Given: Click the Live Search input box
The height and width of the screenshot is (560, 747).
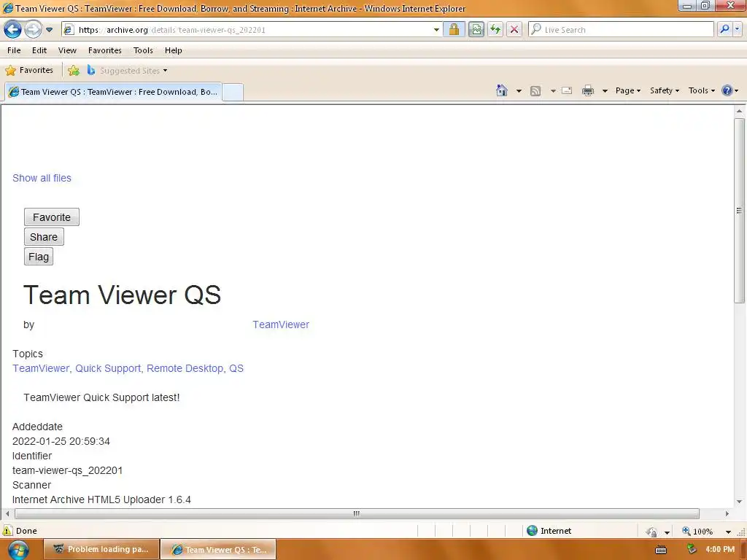Looking at the screenshot, I should coord(622,29).
